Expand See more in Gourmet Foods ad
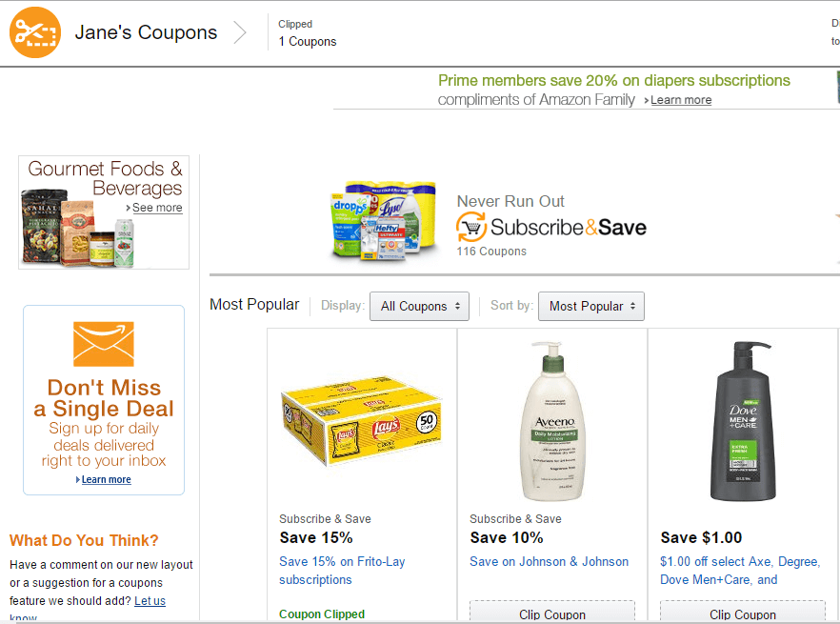840x624 pixels. tap(157, 207)
